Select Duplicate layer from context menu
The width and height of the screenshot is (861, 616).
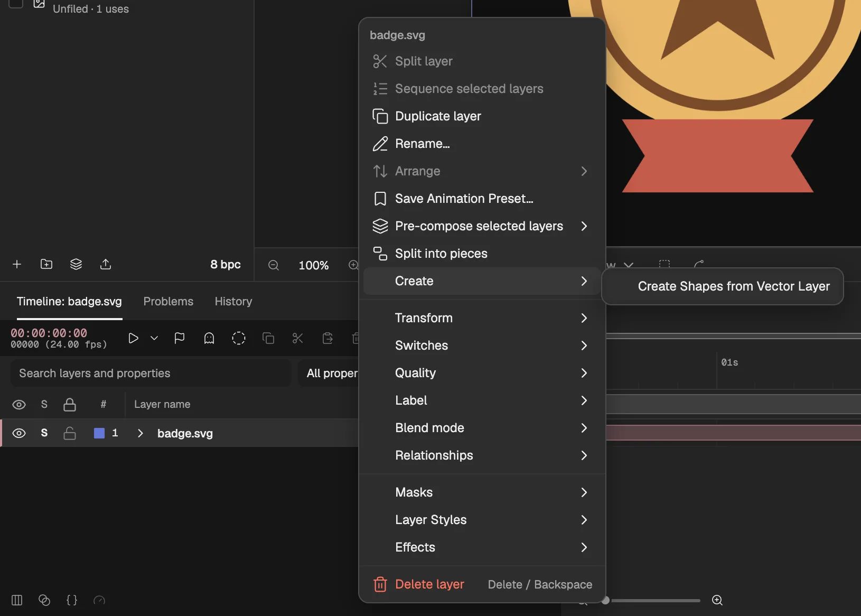tap(482, 116)
